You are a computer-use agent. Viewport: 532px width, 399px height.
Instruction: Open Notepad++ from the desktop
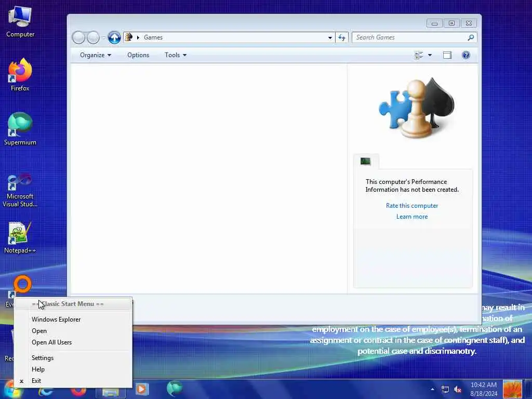[20, 237]
